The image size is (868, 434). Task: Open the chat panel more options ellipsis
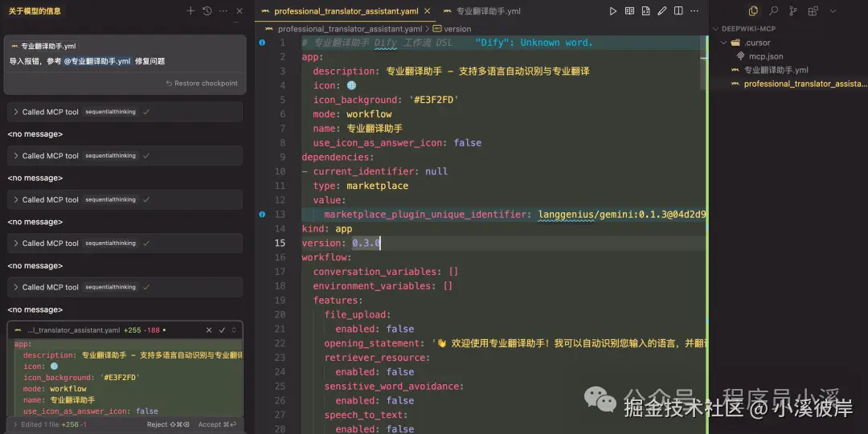[x=223, y=10]
